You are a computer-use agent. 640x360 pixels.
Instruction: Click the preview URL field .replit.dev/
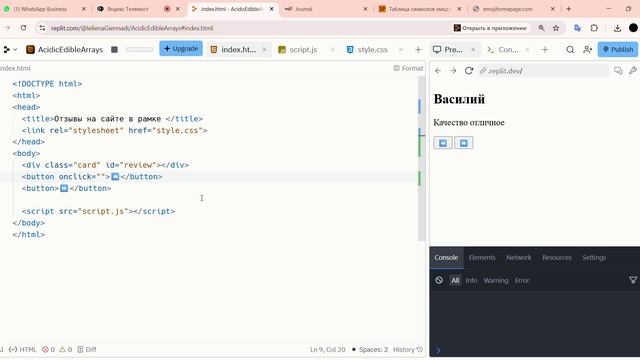(543, 71)
